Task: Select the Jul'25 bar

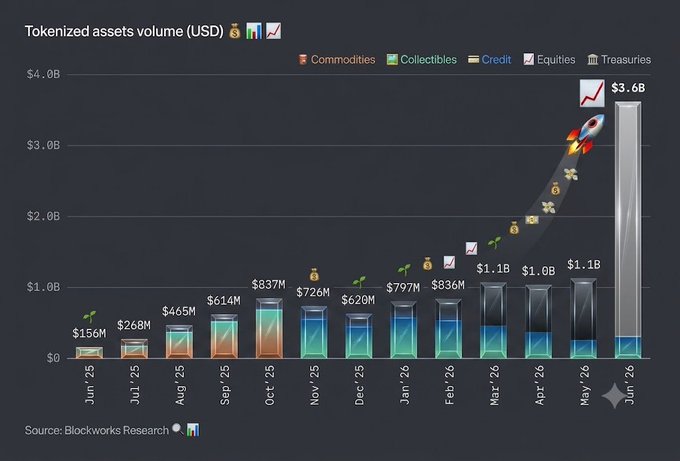Action: coord(134,349)
